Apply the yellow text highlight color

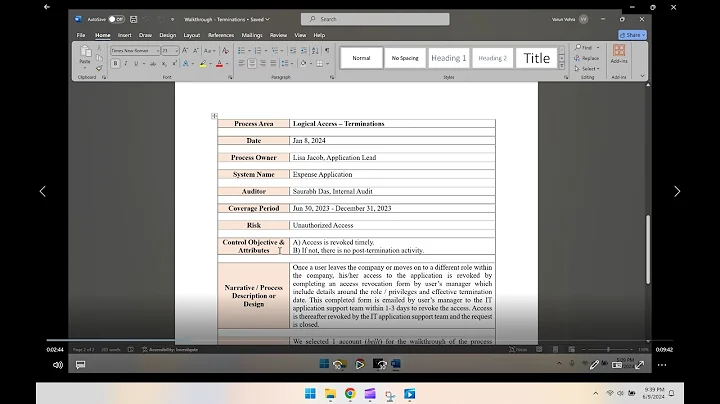(203, 63)
